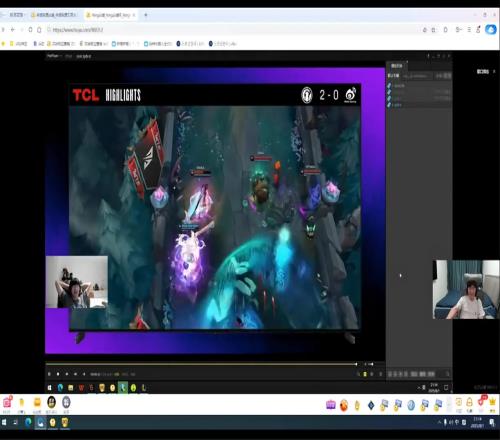Open the orange fox-ball icon in the launcher bar
This screenshot has width=500, height=440.
(x=344, y=405)
